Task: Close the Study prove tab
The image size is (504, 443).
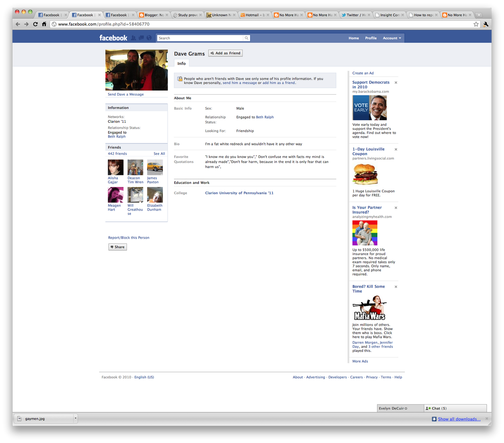Action: (x=200, y=15)
